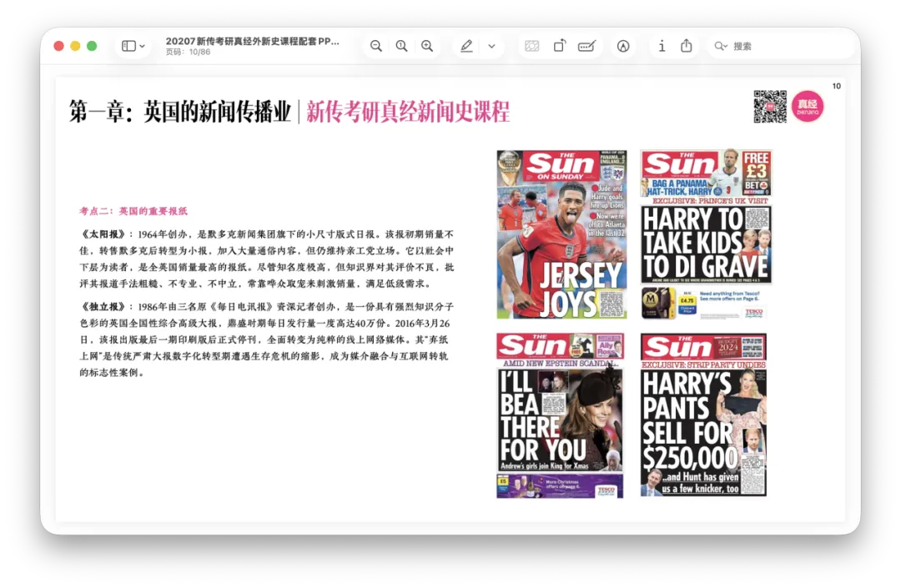Click the page number 10 on slide
The height and width of the screenshot is (588, 901).
click(x=837, y=86)
